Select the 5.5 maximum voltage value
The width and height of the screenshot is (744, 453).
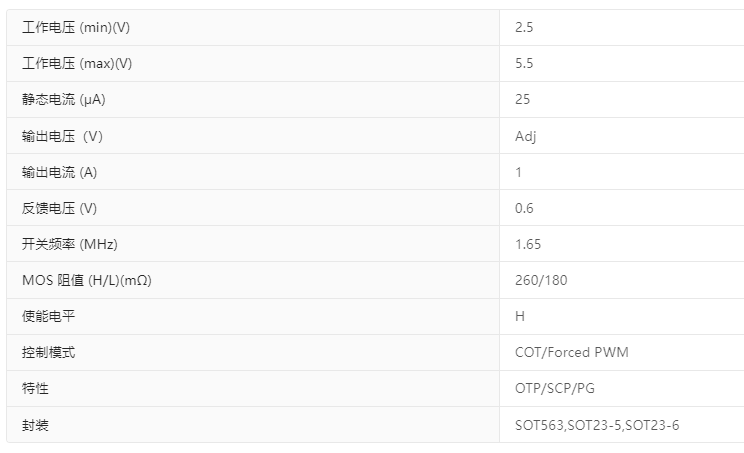click(524, 63)
